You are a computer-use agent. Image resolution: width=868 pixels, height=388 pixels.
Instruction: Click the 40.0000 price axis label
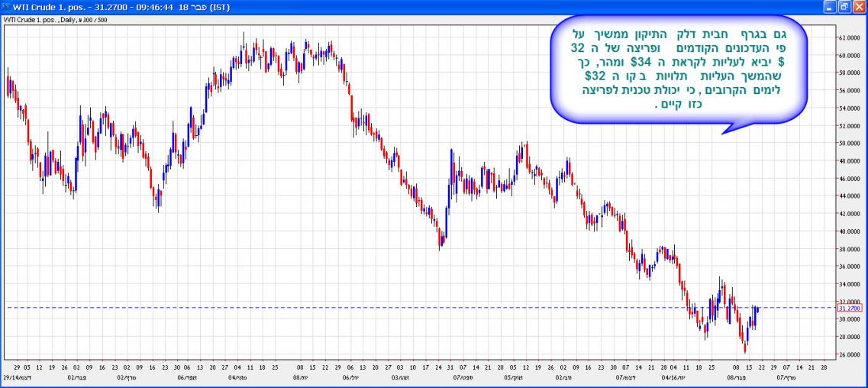pyautogui.click(x=850, y=231)
